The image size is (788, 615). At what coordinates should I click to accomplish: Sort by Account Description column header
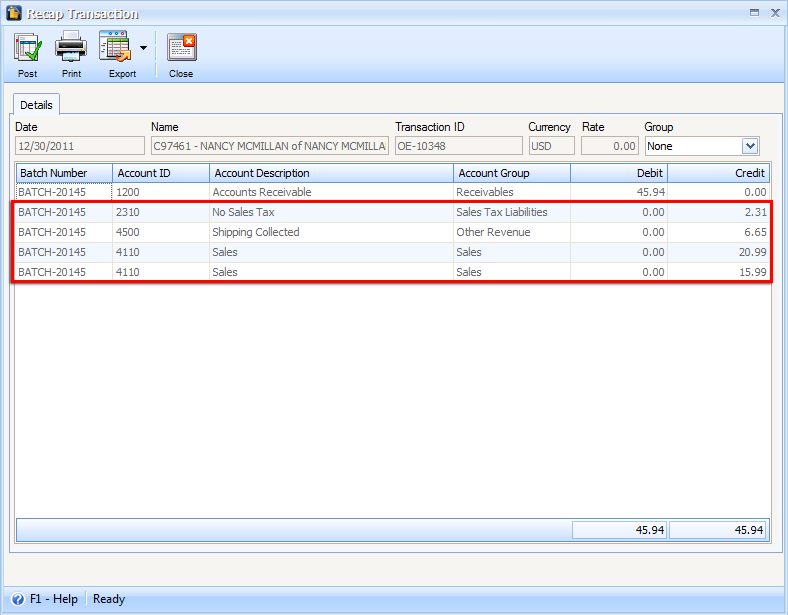pyautogui.click(x=332, y=173)
